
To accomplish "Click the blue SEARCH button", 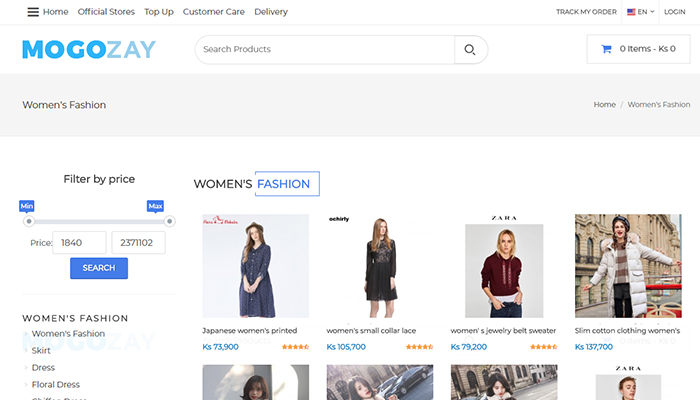I will click(99, 268).
